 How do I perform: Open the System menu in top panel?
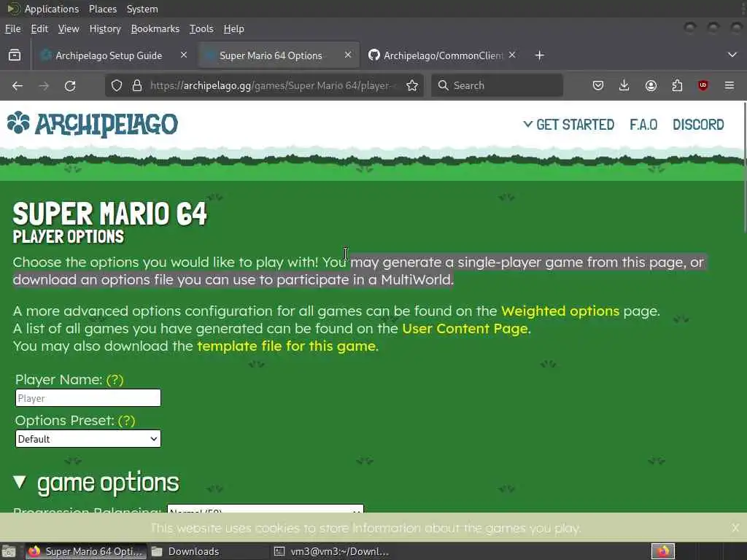[x=142, y=9]
